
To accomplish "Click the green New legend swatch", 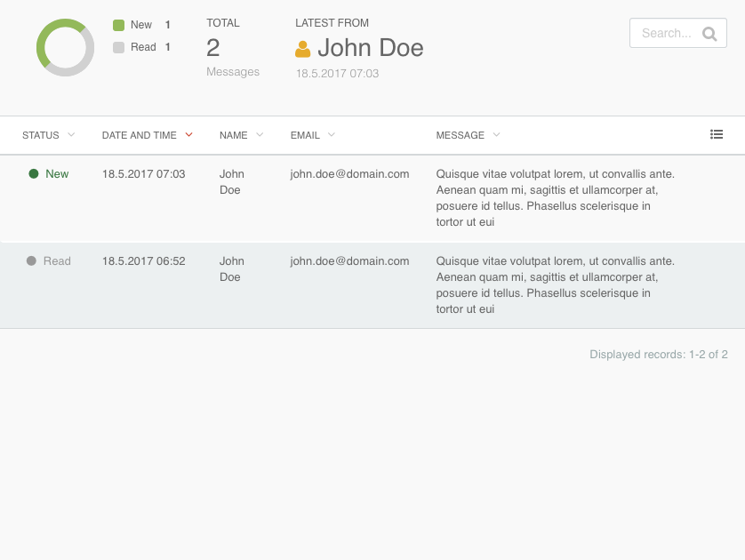I will point(119,25).
